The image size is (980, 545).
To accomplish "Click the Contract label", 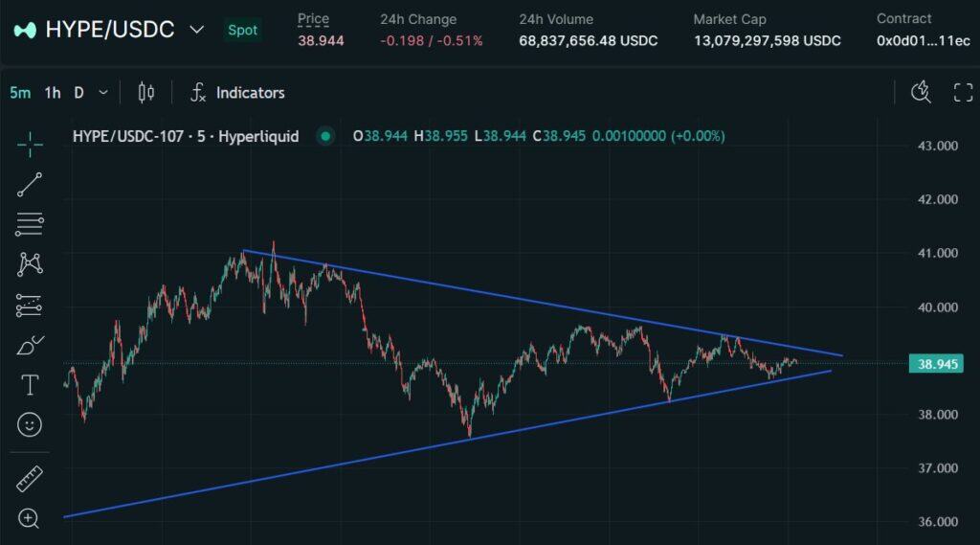I will pos(903,19).
